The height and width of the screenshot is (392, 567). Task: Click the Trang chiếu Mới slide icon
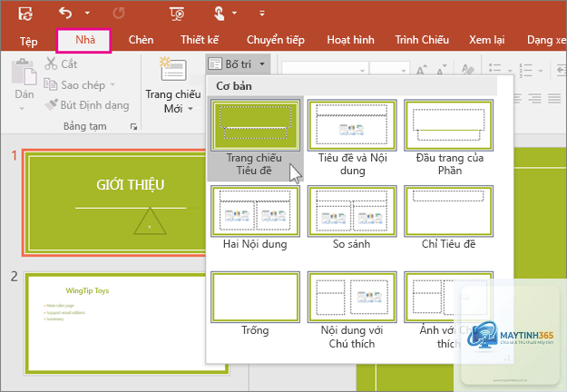click(173, 70)
